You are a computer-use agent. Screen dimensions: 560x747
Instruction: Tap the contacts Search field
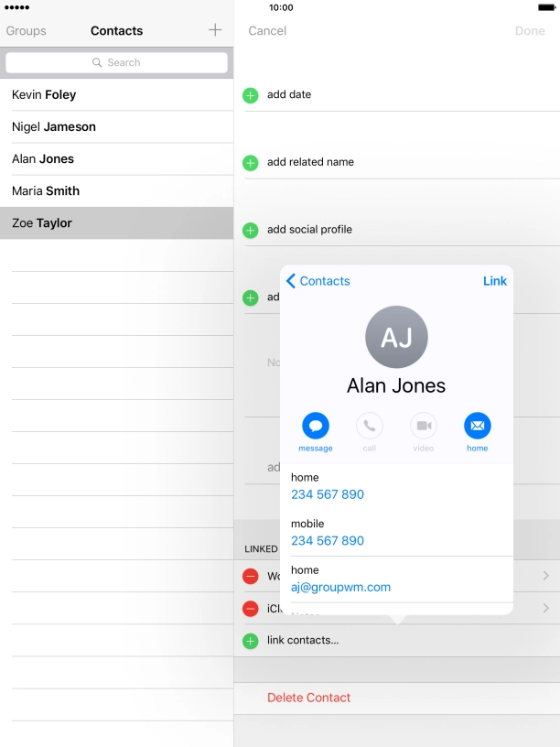[116, 62]
